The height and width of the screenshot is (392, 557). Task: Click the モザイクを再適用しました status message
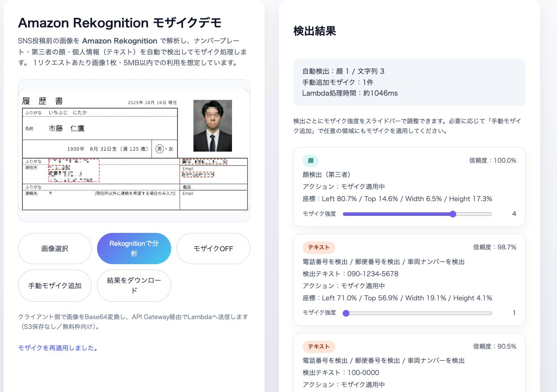tap(58, 348)
